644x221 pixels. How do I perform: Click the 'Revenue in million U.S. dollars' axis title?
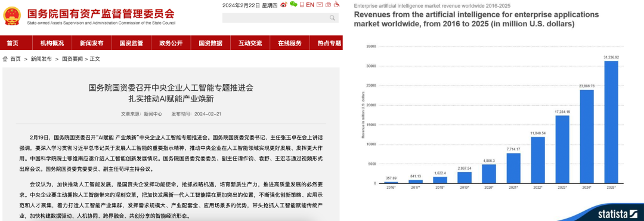tap(363, 115)
